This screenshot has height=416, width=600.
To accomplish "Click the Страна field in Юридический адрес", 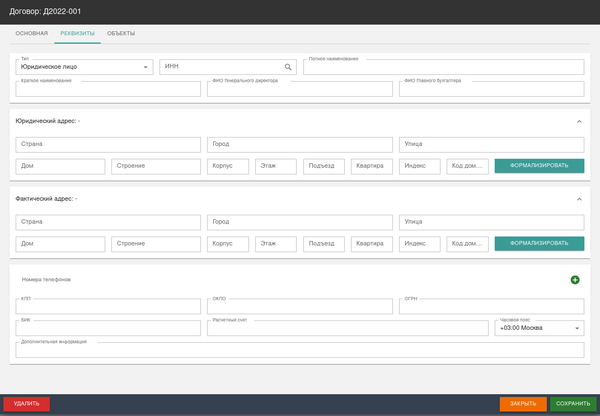I will (106, 144).
